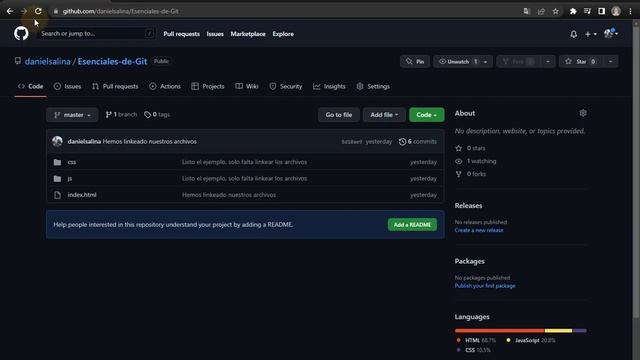
Task: Click Publish your first package link
Action: pyautogui.click(x=485, y=286)
